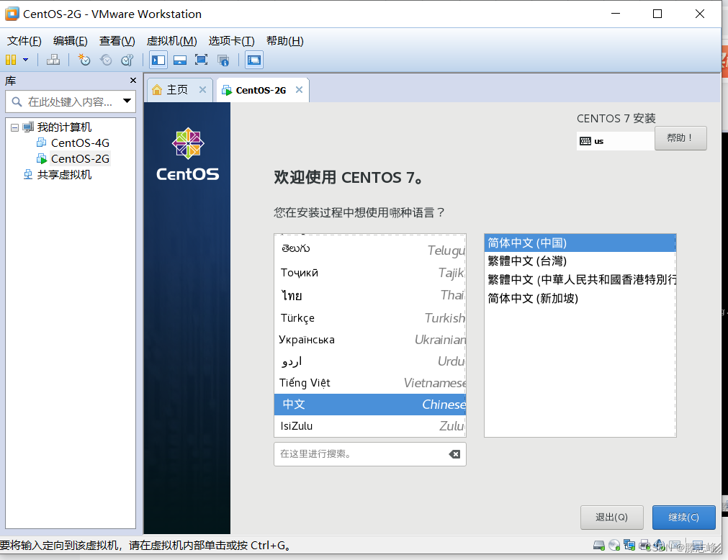The height and width of the screenshot is (560, 728).
Task: Select Tiếng Việt Vietnamese language
Action: pos(370,383)
